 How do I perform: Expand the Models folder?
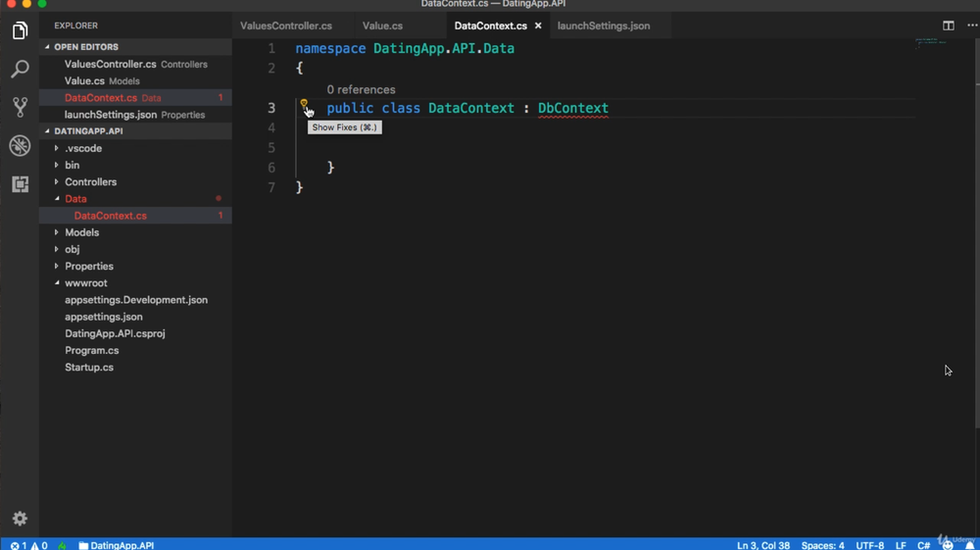coord(135,232)
